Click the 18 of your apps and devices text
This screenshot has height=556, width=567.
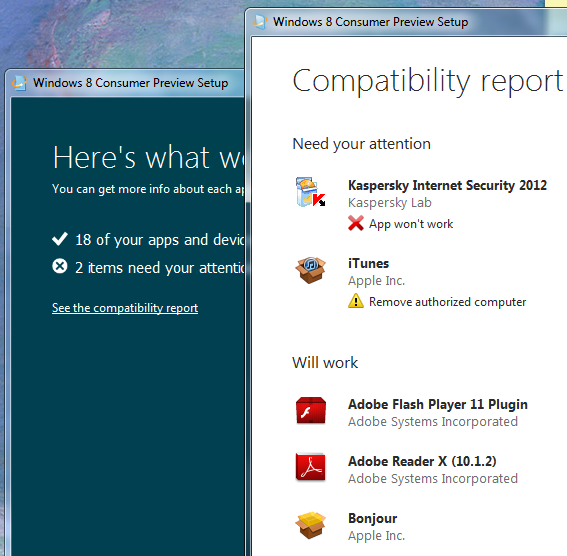(160, 240)
